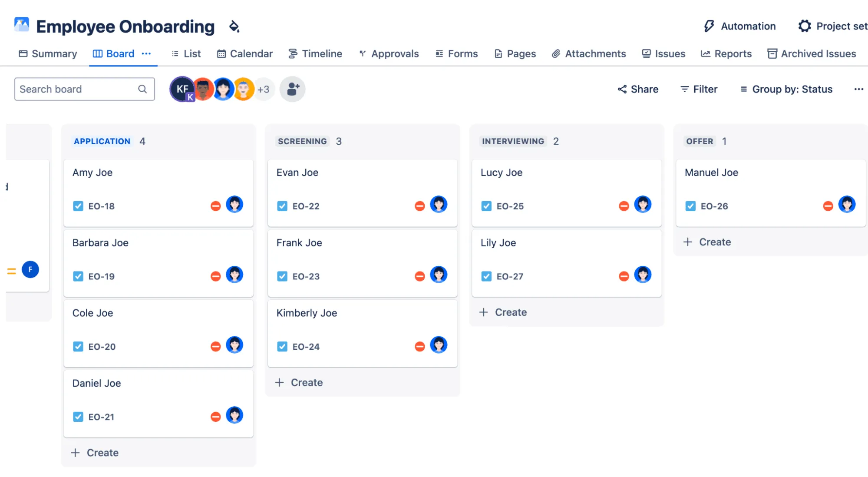Expand the +3 hidden members avatar
Screen dimensions: 868x477
coord(264,89)
